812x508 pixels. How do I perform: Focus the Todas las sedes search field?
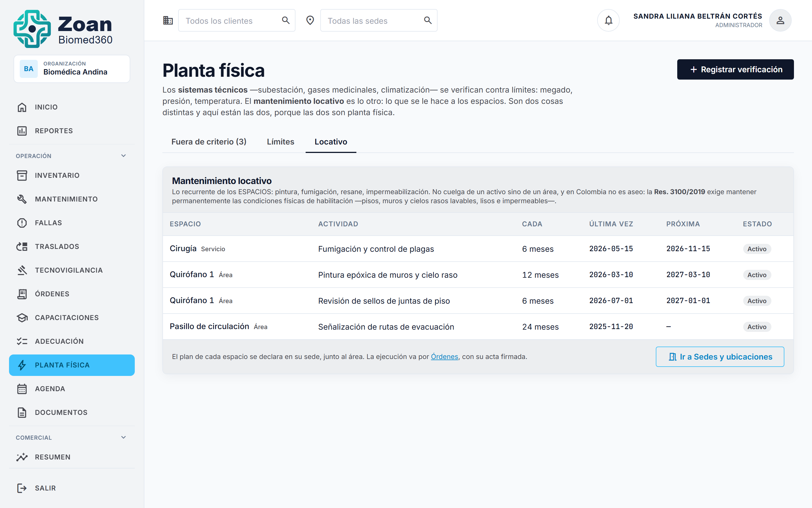(378, 21)
